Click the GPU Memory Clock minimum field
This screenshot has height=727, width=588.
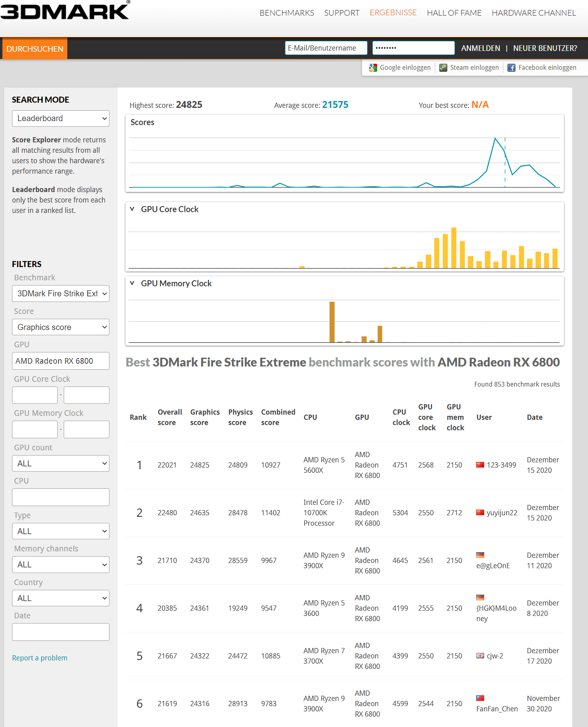tap(35, 429)
